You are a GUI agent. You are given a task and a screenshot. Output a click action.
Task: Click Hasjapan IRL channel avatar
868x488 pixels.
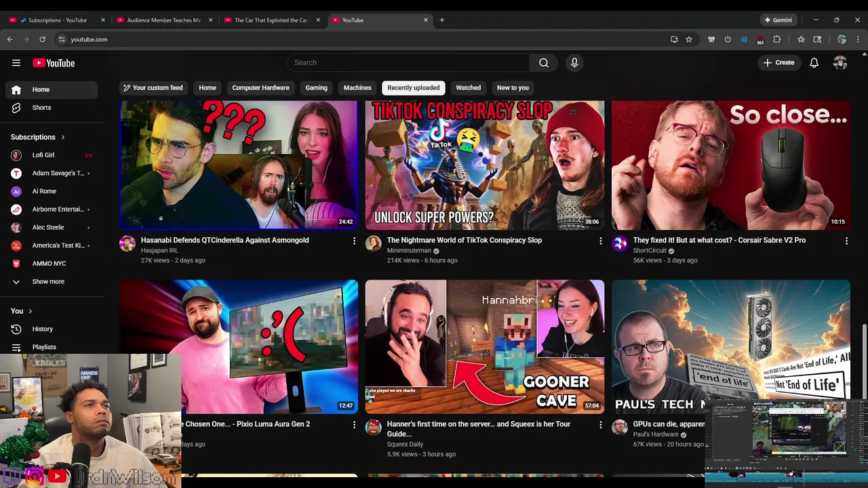tap(127, 244)
